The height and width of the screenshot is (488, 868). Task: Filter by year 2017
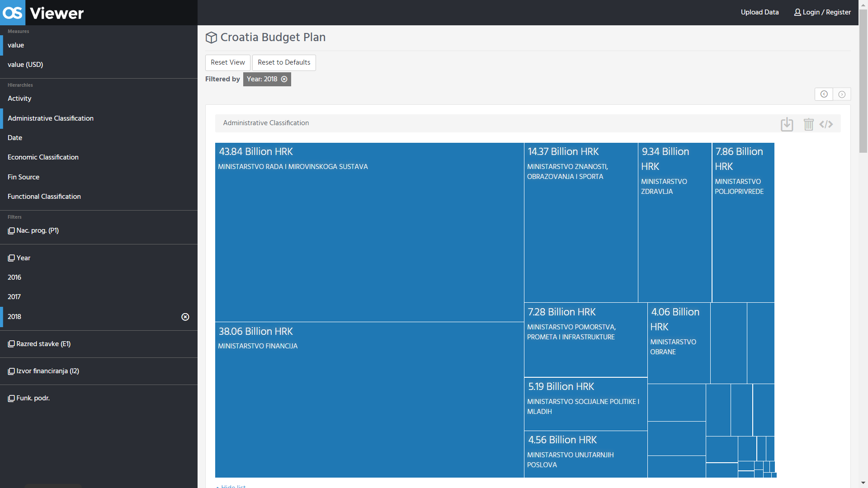click(99, 297)
